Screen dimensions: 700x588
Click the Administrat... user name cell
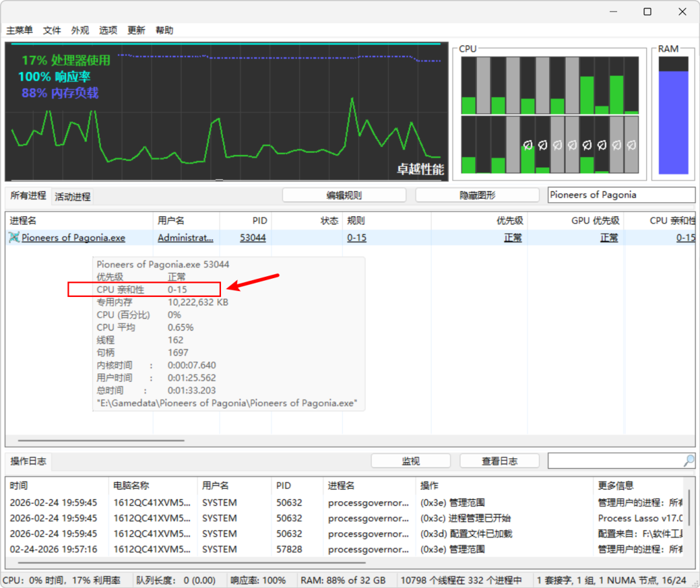[185, 237]
